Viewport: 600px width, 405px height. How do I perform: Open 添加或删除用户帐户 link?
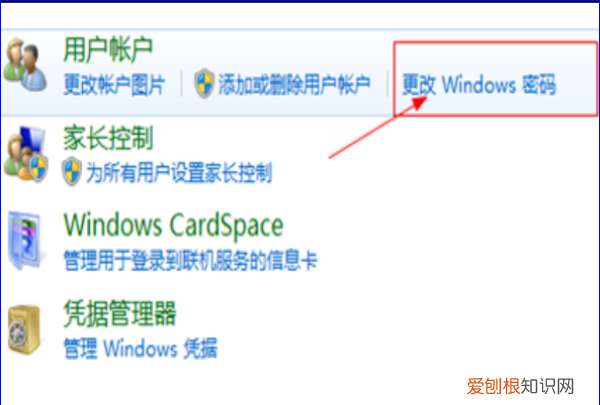point(294,85)
